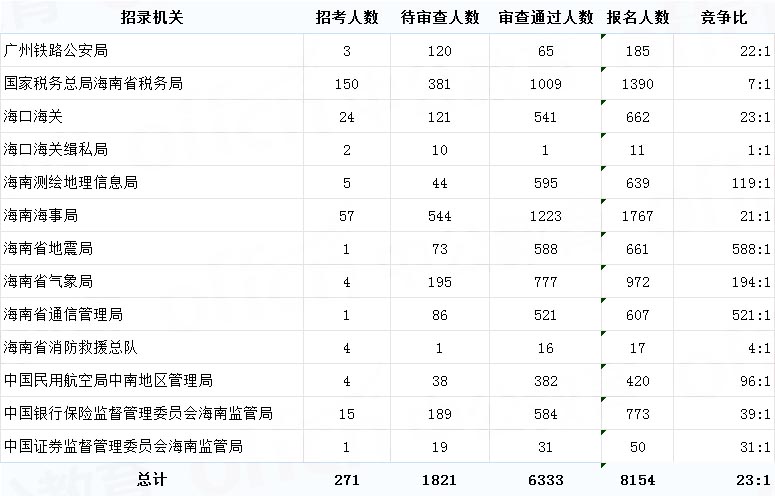Viewport: 775px width, 496px height.
Task: Click the 中国银行保险监督管理委员会海南监管局 row name
Action: 138,413
